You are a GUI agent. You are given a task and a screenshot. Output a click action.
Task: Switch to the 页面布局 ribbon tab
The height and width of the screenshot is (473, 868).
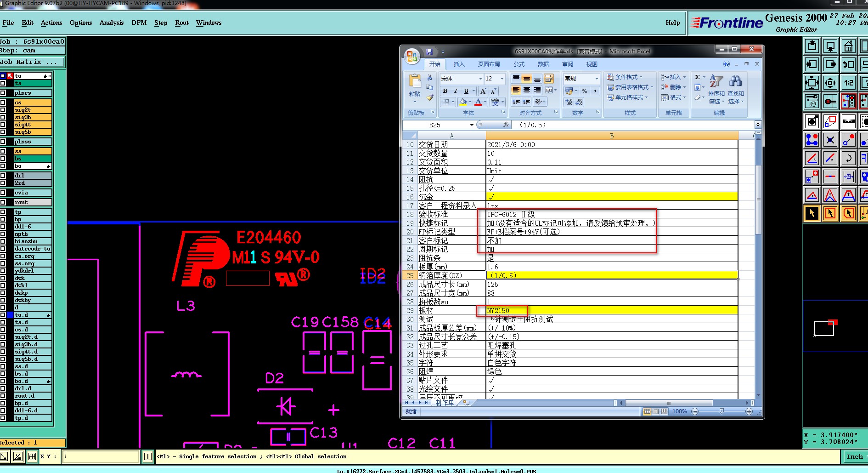coord(489,64)
